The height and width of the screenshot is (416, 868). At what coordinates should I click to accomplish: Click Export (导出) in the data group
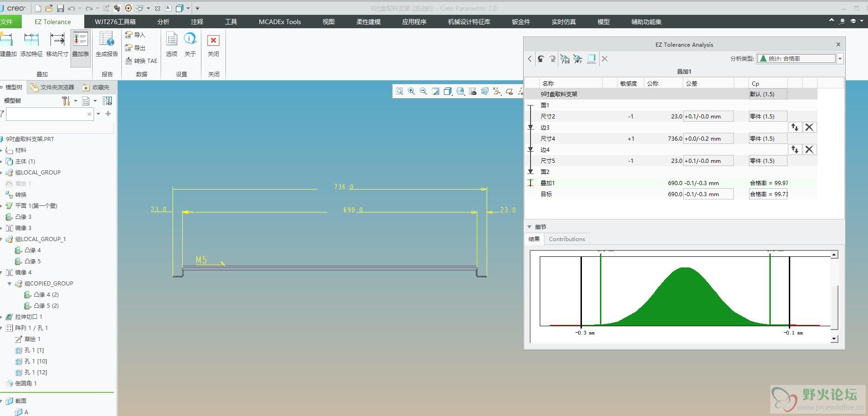click(x=135, y=48)
